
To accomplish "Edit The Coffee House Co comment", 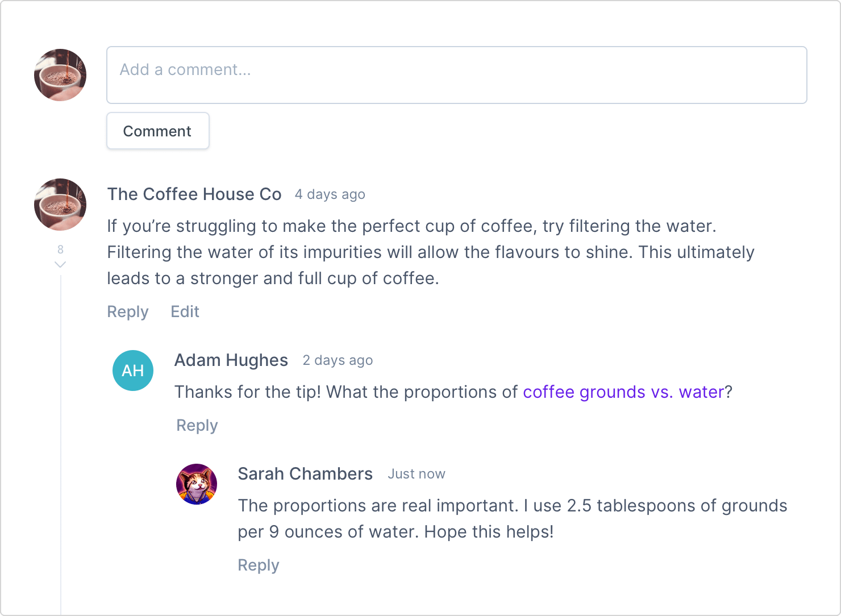I will (x=185, y=312).
